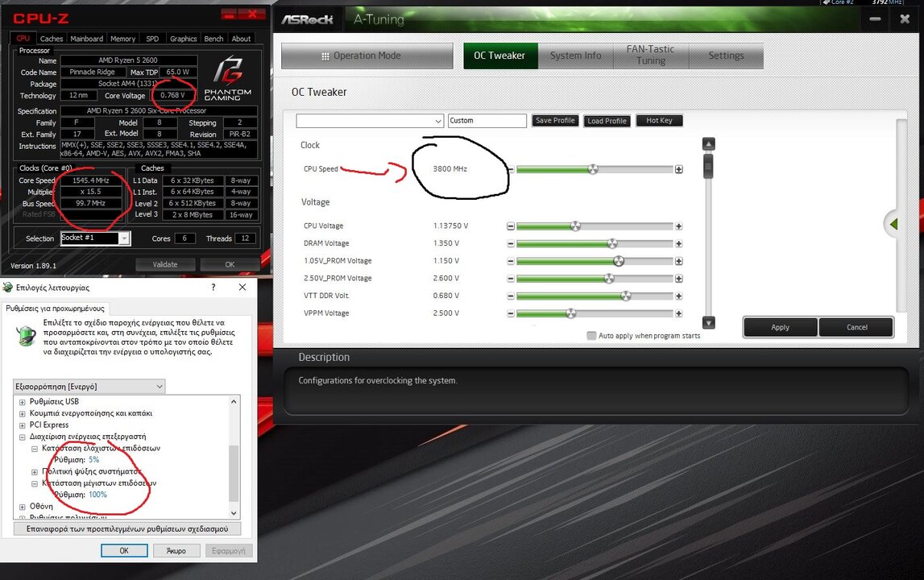Increase VPPM Voltage plus icon
Viewport: 924px width, 580px height.
679,313
